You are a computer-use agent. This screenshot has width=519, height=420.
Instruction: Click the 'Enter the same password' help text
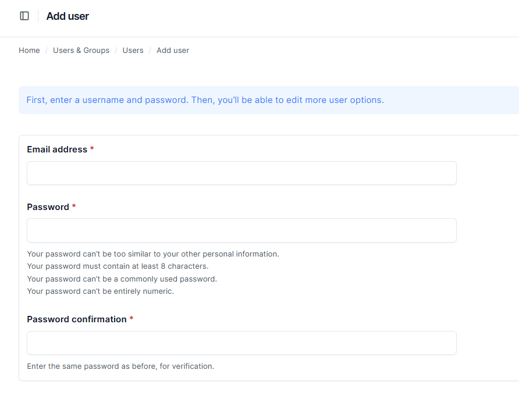pos(120,366)
